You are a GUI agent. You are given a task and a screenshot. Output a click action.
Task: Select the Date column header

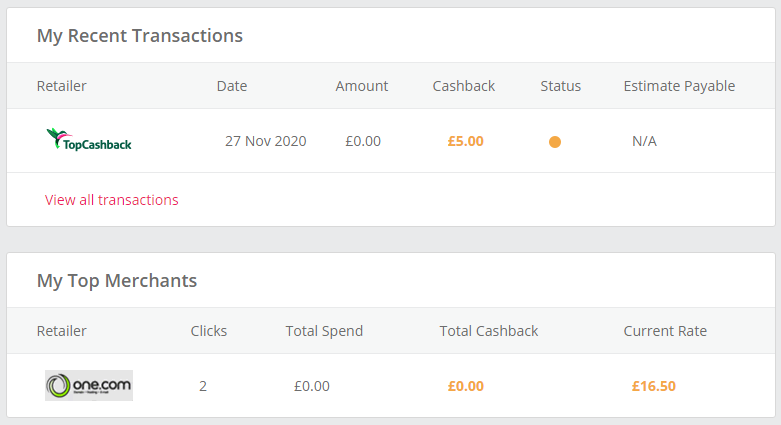[232, 86]
